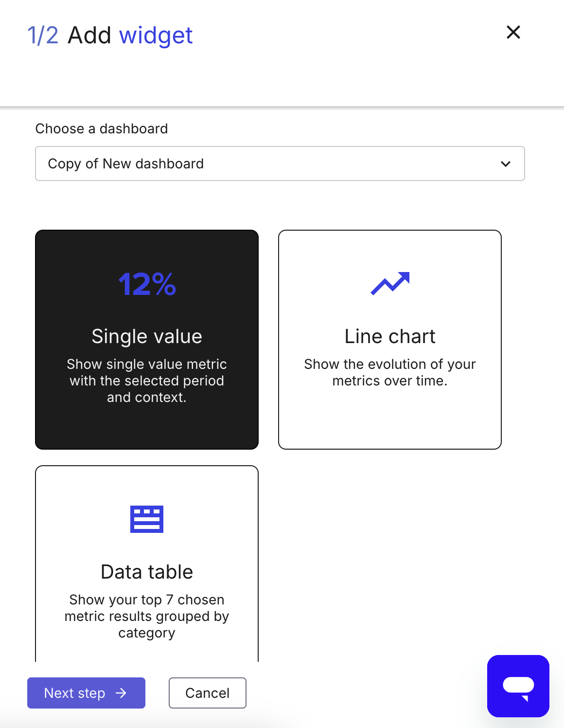Select the Line chart widget card

coord(390,340)
